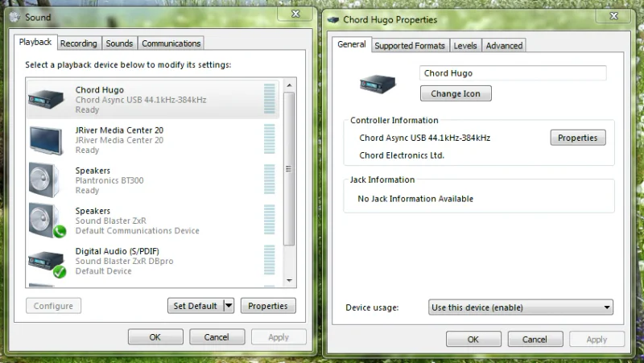Click Properties button in the Sound window
This screenshot has height=363, width=644.
[x=268, y=306]
